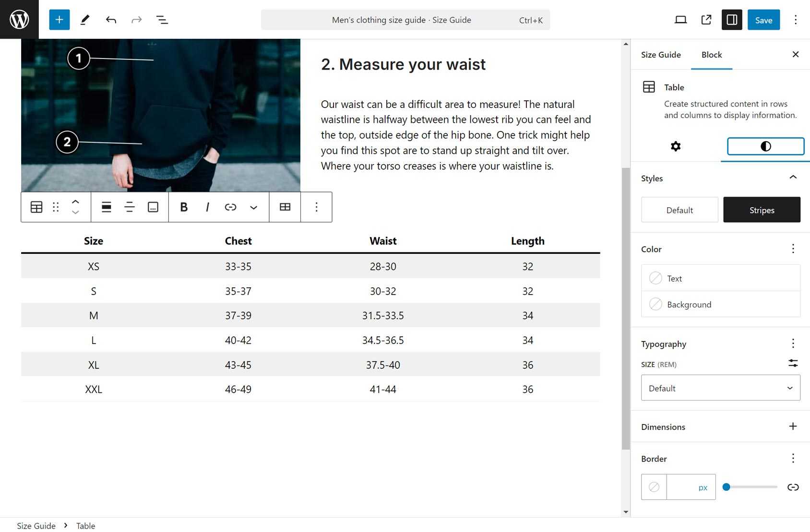Screen dimensions: 810x532
Task: Click the waist measurement paragraph
Action: click(456, 135)
